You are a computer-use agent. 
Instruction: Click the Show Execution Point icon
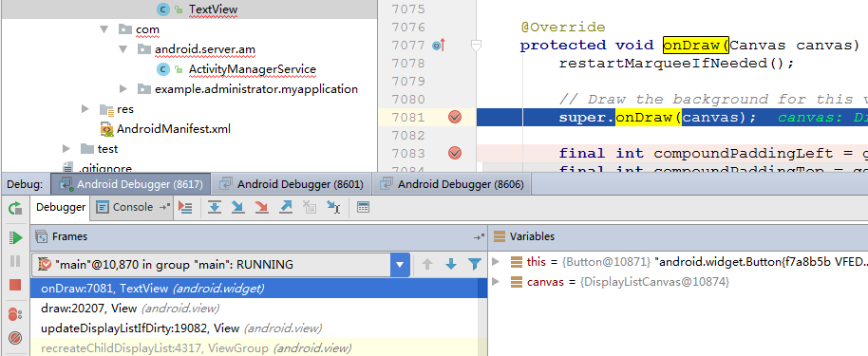(x=185, y=208)
